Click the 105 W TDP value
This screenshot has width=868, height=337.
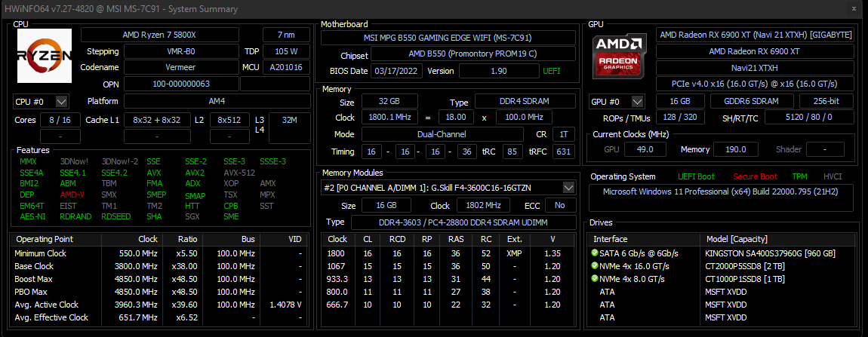286,51
